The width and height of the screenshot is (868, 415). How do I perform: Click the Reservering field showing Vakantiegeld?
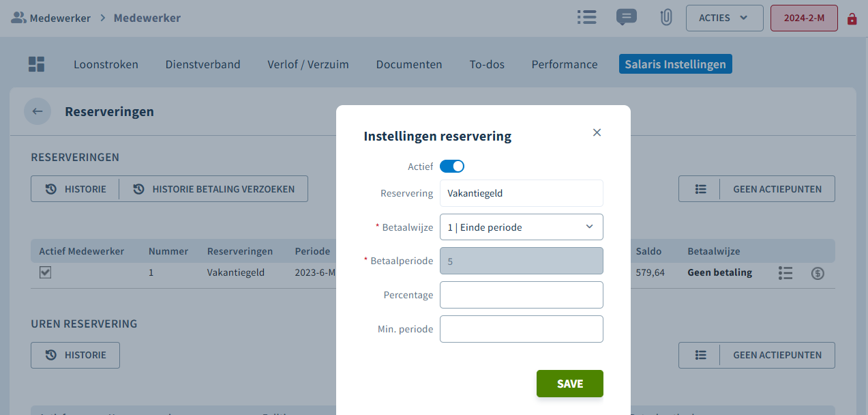[522, 193]
